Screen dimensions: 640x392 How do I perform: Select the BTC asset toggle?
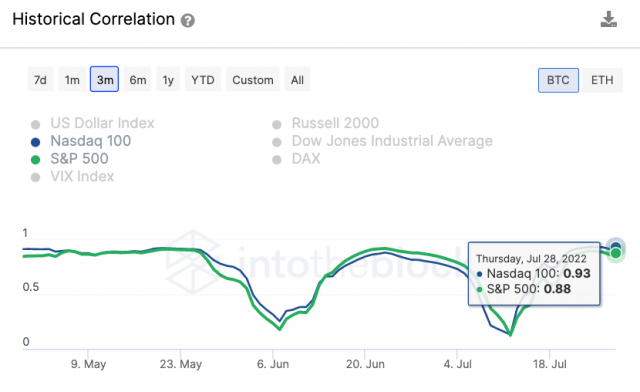point(558,80)
